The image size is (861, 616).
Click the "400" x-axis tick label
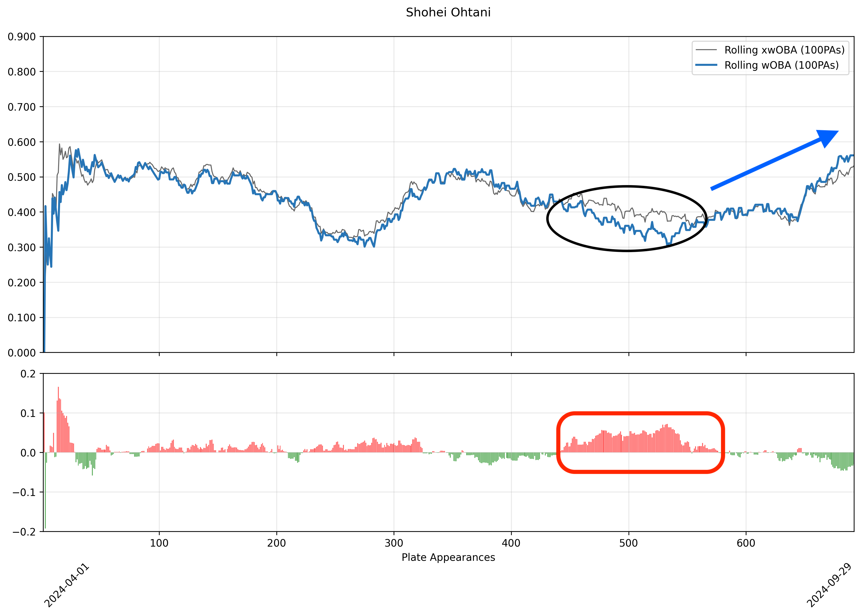coord(511,543)
